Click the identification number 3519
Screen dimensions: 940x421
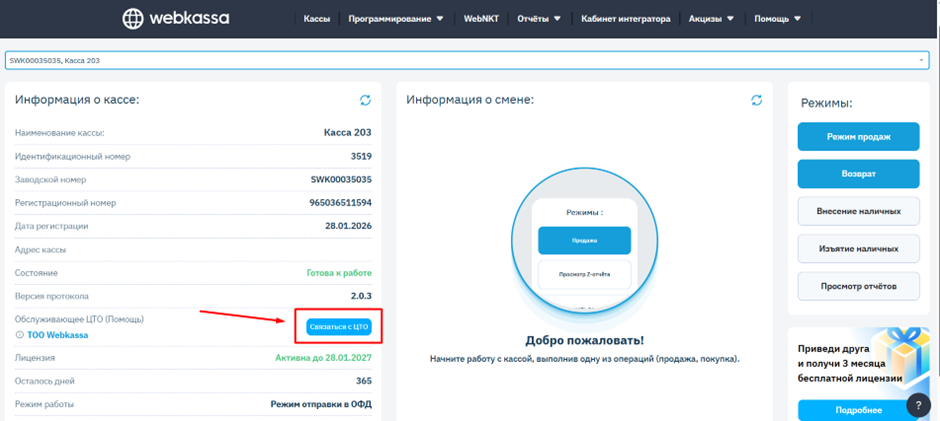tap(361, 157)
